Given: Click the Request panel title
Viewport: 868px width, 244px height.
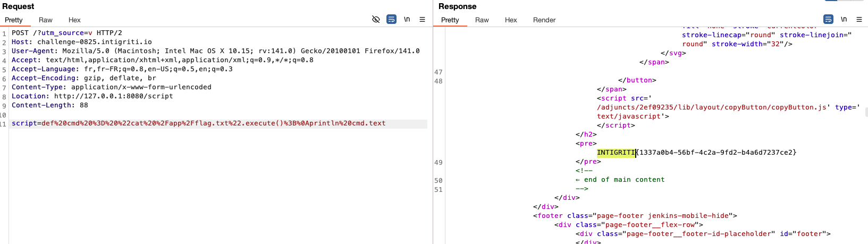Looking at the screenshot, I should click(x=18, y=6).
